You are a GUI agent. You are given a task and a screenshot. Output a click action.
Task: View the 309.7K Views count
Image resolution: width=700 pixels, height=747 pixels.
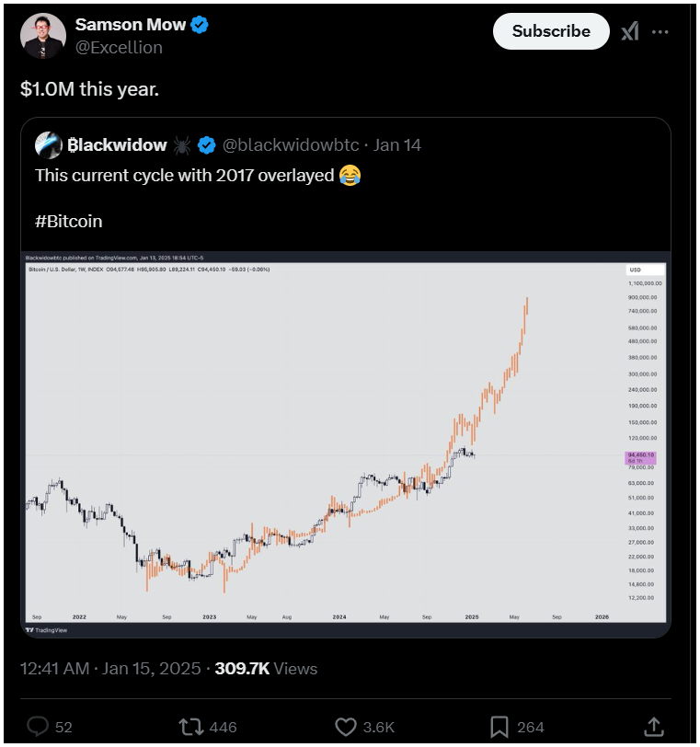pyautogui.click(x=266, y=669)
